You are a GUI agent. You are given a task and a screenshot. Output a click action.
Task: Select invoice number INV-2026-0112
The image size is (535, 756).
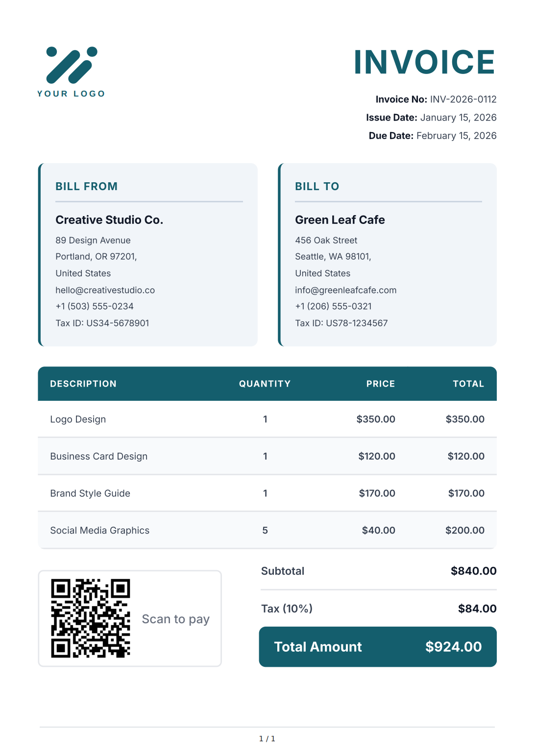(463, 99)
